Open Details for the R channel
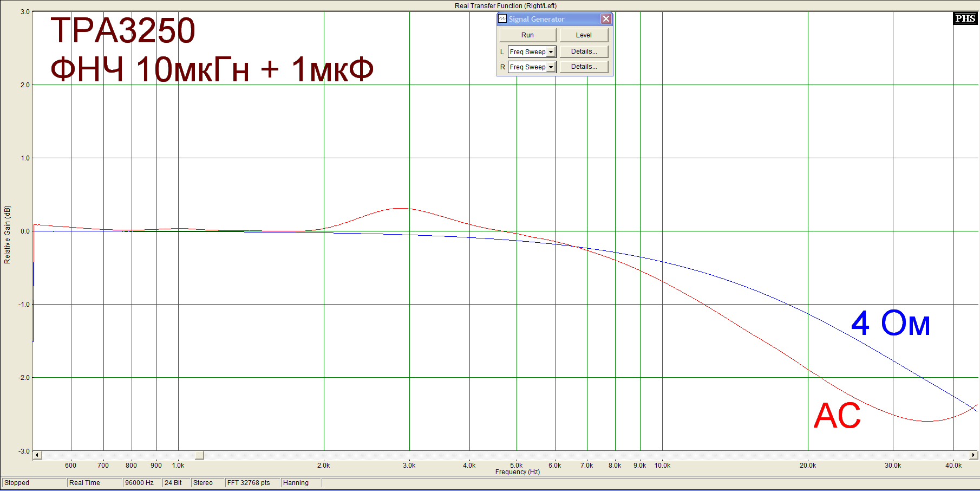The height and width of the screenshot is (491, 980). (x=584, y=67)
